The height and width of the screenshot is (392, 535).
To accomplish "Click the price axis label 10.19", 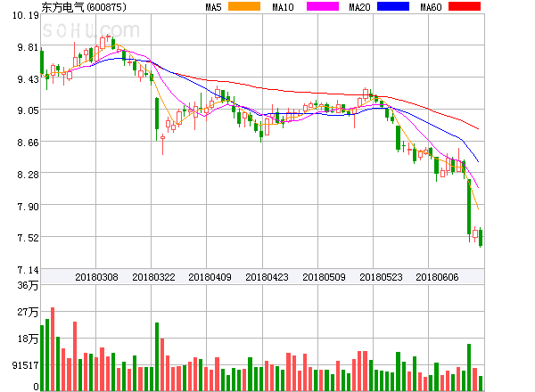I will coord(26,15).
